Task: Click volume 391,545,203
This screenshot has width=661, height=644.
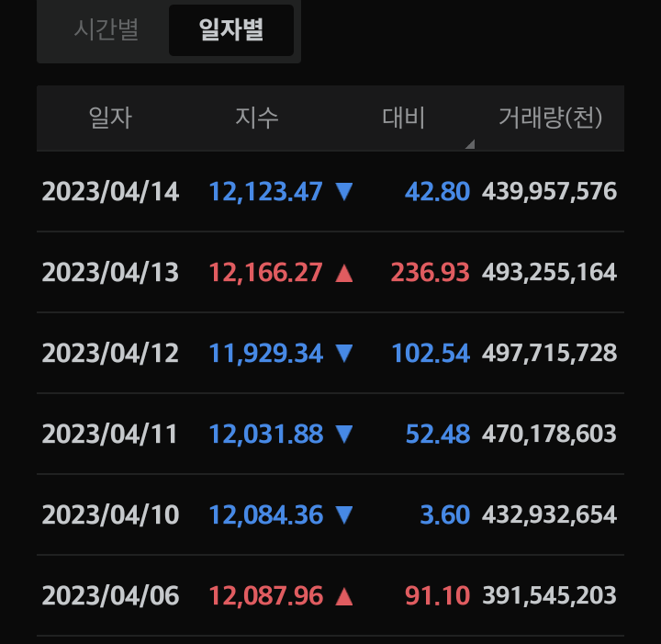Action: coord(549,595)
